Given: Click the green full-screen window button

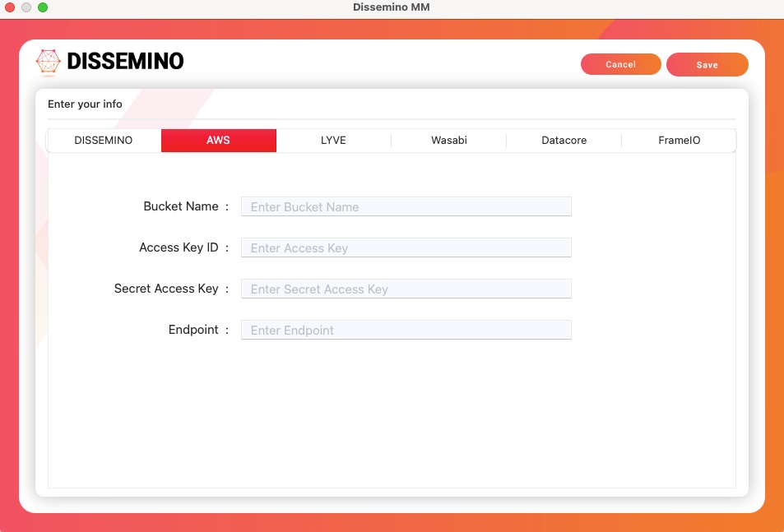Looking at the screenshot, I should click(43, 7).
